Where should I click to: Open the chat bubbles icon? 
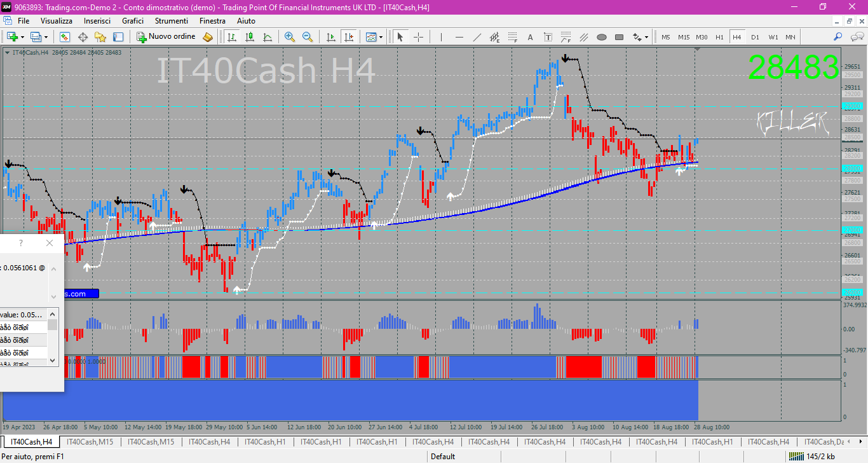coord(856,37)
